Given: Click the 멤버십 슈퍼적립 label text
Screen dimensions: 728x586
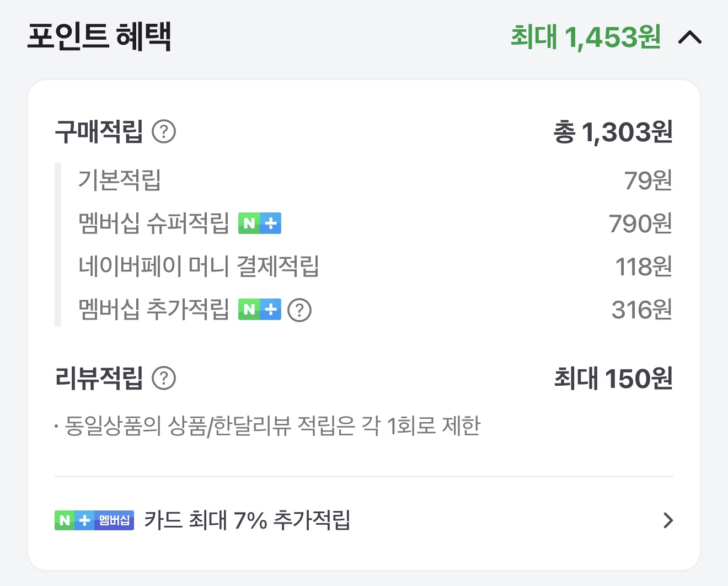Looking at the screenshot, I should point(153,223).
